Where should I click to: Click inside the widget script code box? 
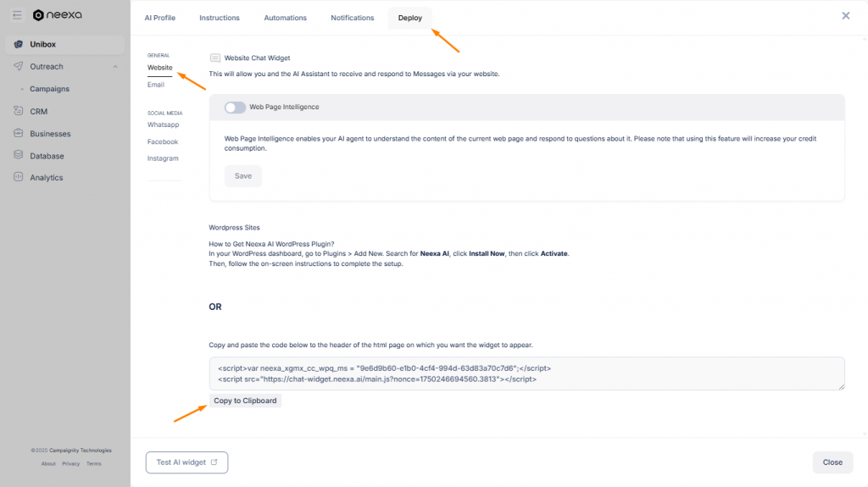pyautogui.click(x=526, y=374)
